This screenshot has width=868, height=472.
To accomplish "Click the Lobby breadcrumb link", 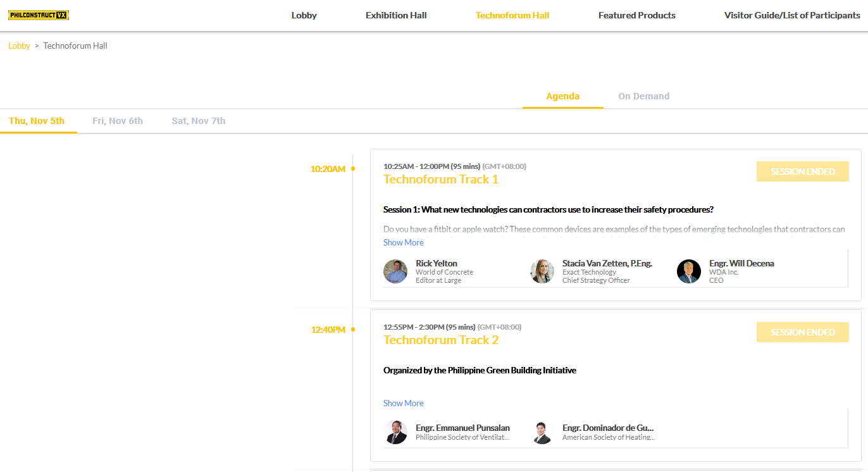I will [19, 46].
